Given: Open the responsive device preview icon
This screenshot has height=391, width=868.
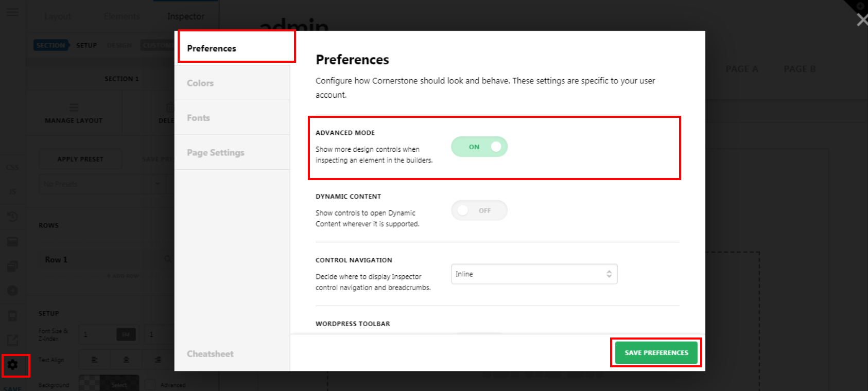Looking at the screenshot, I should pos(12,315).
